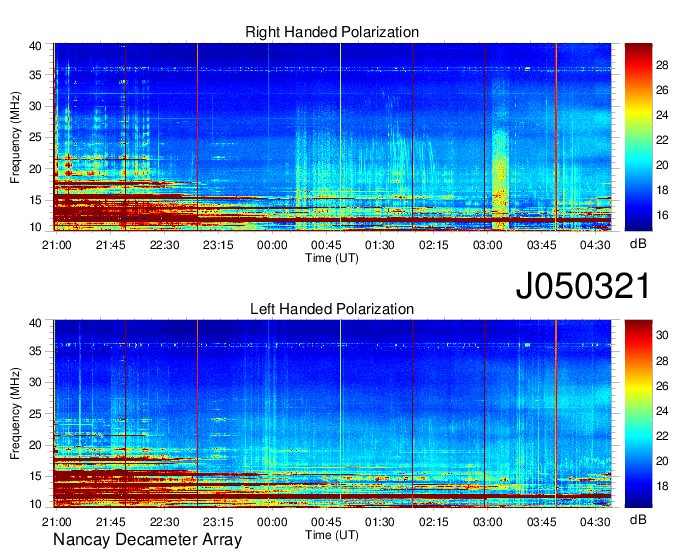Click the 02:15 time tick under Right Handed plot

[434, 245]
